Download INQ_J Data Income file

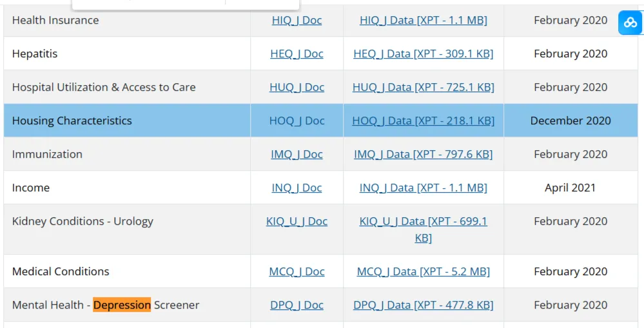(x=424, y=188)
